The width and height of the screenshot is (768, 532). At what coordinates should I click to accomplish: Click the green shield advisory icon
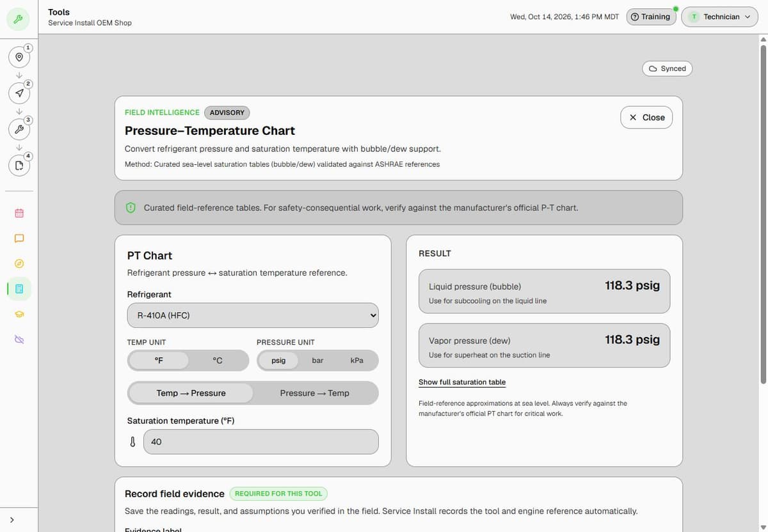click(131, 208)
